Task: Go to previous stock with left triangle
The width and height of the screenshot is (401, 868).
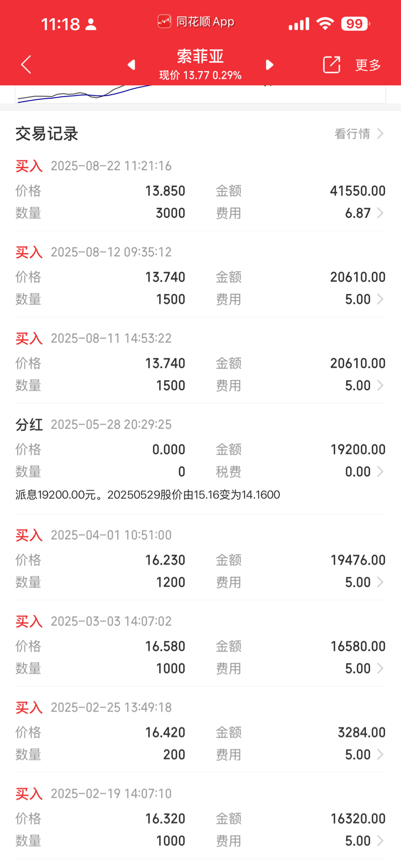Action: 132,65
